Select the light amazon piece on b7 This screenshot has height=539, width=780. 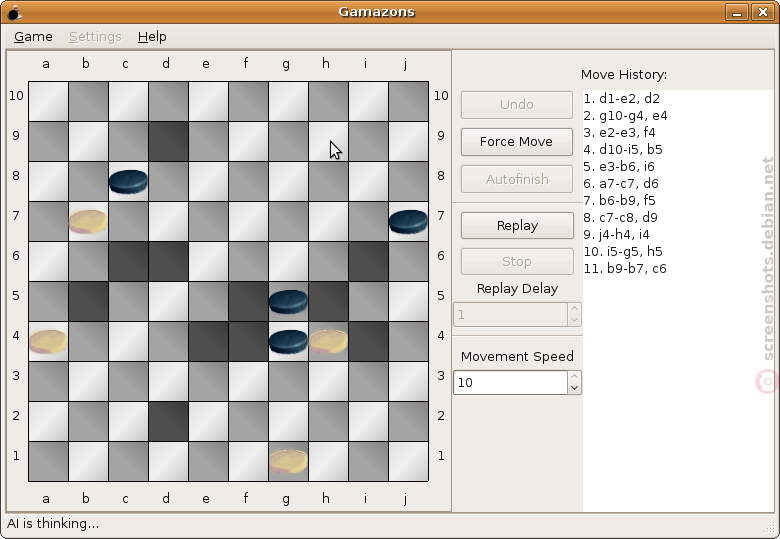click(88, 222)
